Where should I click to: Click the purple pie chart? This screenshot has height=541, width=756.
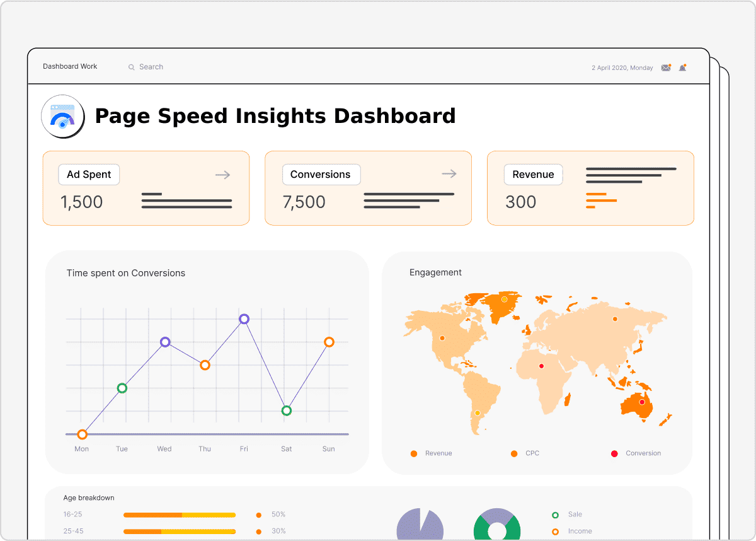pos(420,525)
